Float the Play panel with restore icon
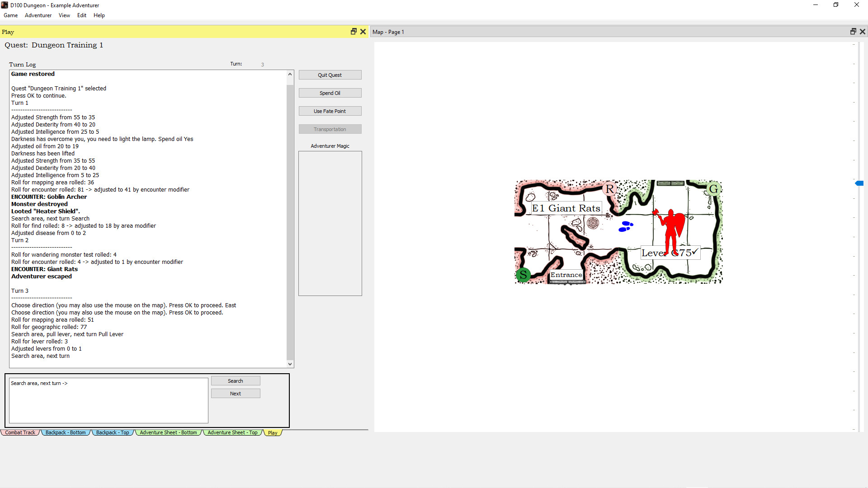This screenshot has height=488, width=868. [354, 32]
